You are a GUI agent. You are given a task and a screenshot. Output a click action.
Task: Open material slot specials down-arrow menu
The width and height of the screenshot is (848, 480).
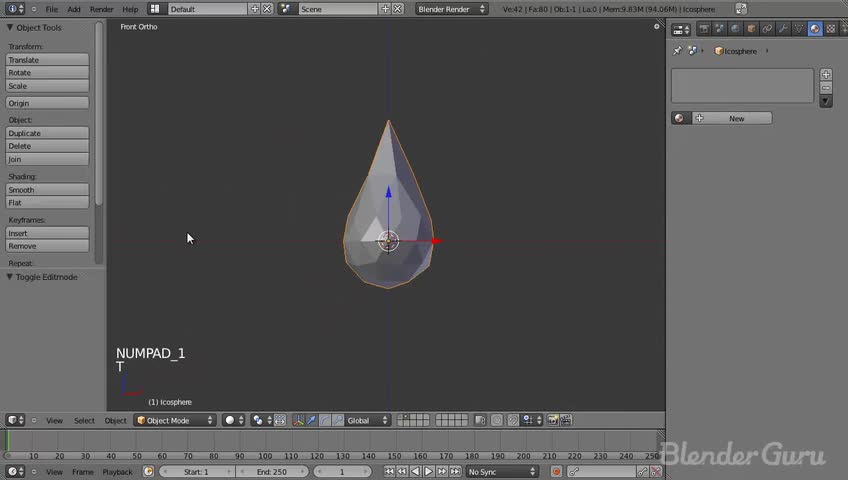[x=826, y=101]
